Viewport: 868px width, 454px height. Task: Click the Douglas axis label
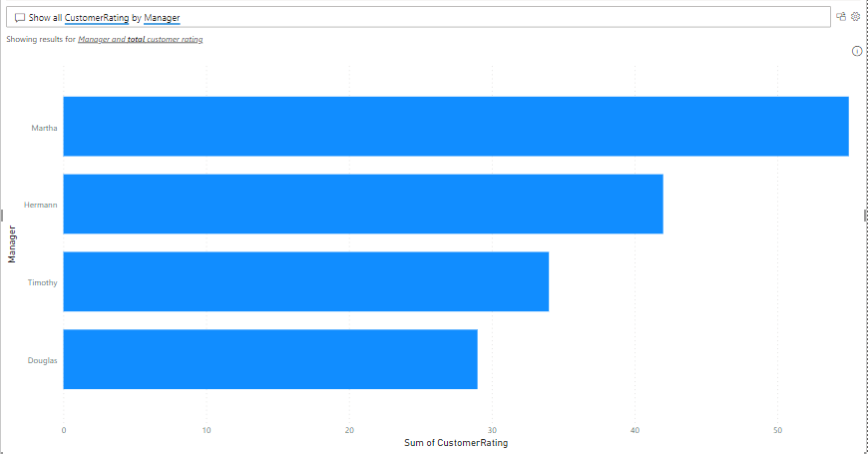pos(42,360)
